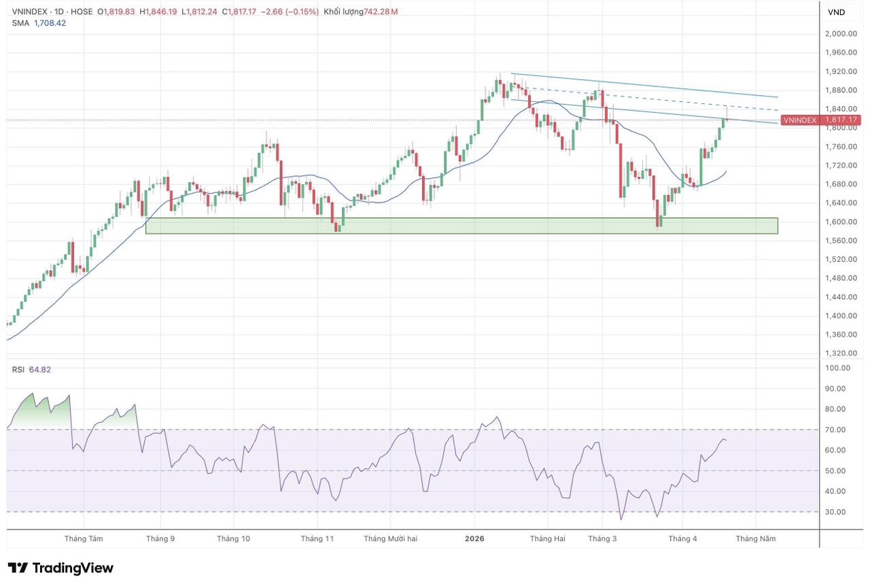Click the Tháng Mười hai time label

point(390,538)
